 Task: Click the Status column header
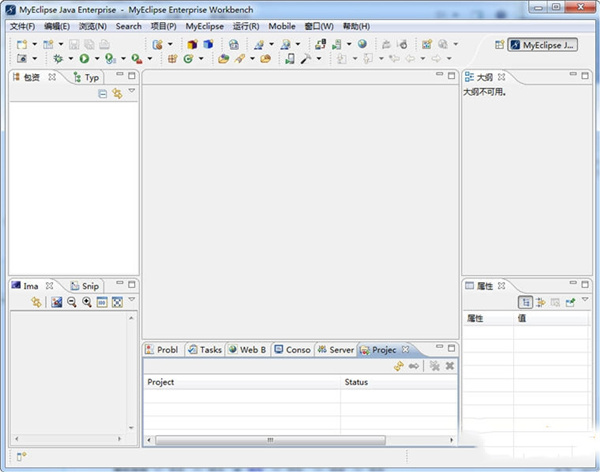tap(357, 382)
